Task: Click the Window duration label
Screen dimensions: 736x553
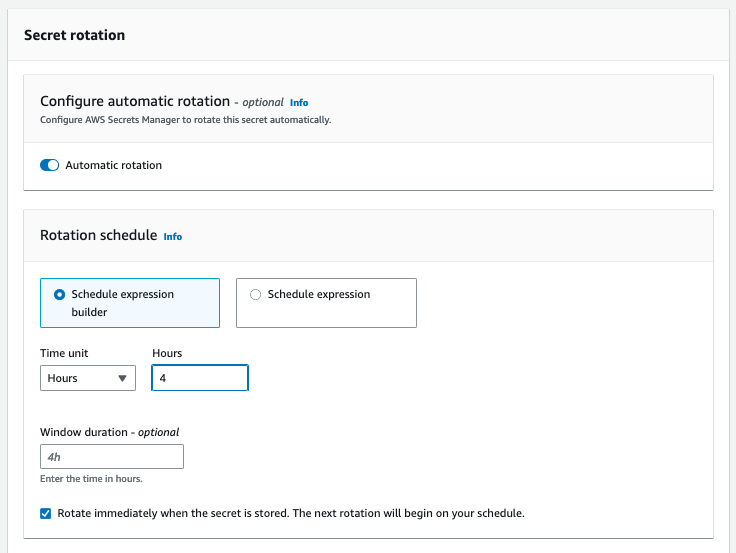Action: click(x=109, y=432)
